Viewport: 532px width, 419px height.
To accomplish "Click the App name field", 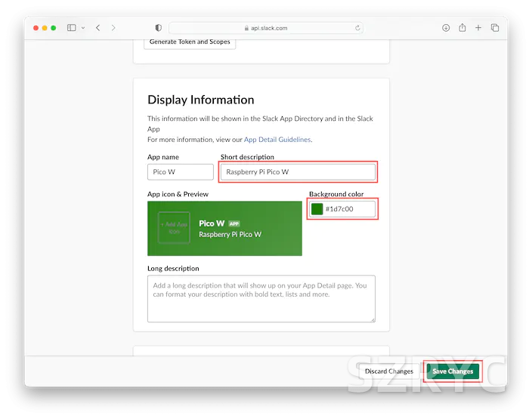I will coord(181,172).
